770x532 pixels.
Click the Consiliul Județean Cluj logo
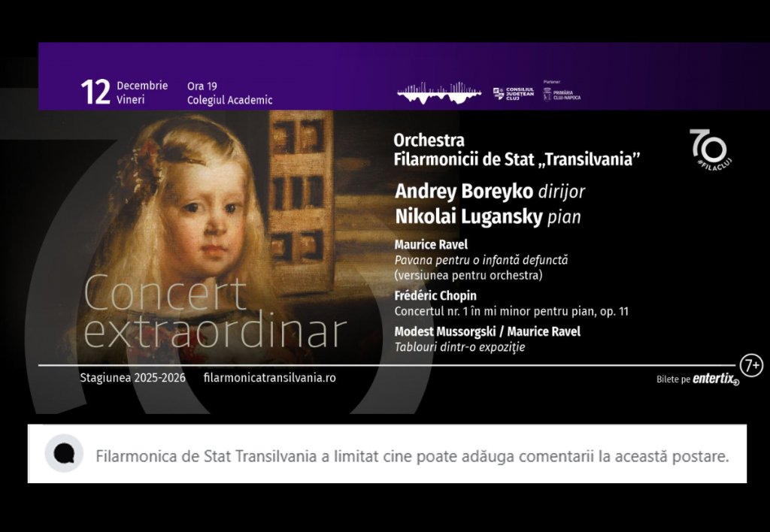pyautogui.click(x=512, y=92)
